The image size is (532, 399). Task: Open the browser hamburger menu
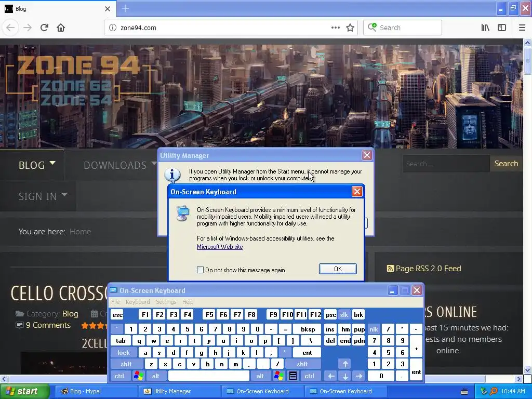(522, 28)
